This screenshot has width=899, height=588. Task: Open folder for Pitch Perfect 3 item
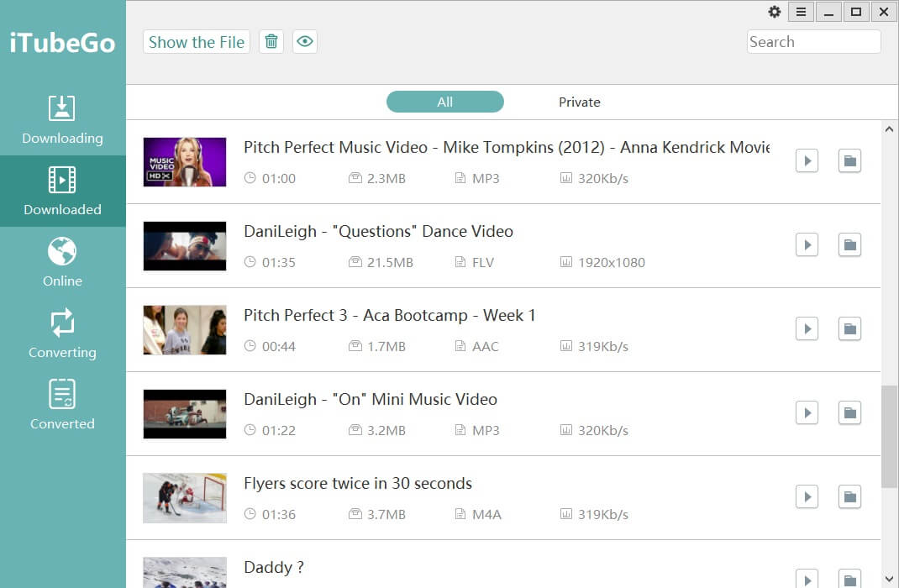[x=849, y=329]
